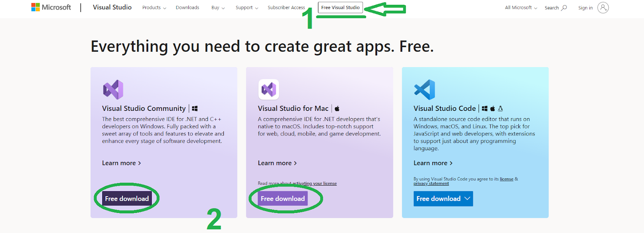Image resolution: width=644 pixels, height=233 pixels.
Task: Download Visual Studio Community for free
Action: 127,198
